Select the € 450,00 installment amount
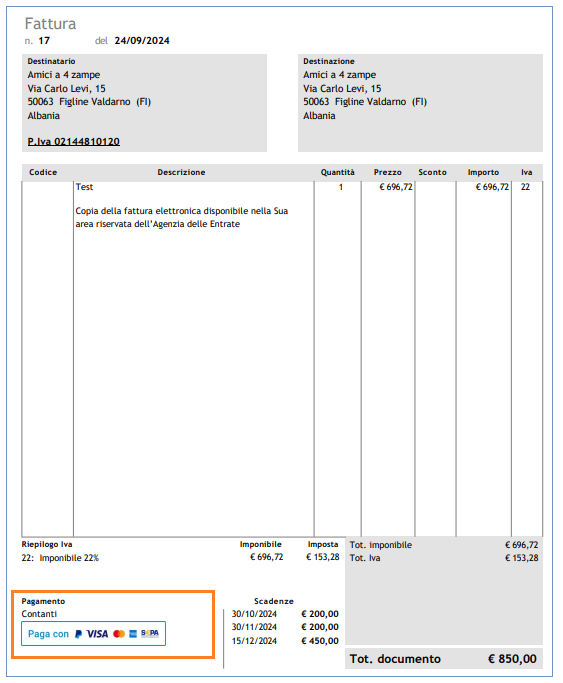563x683 pixels. (320, 641)
